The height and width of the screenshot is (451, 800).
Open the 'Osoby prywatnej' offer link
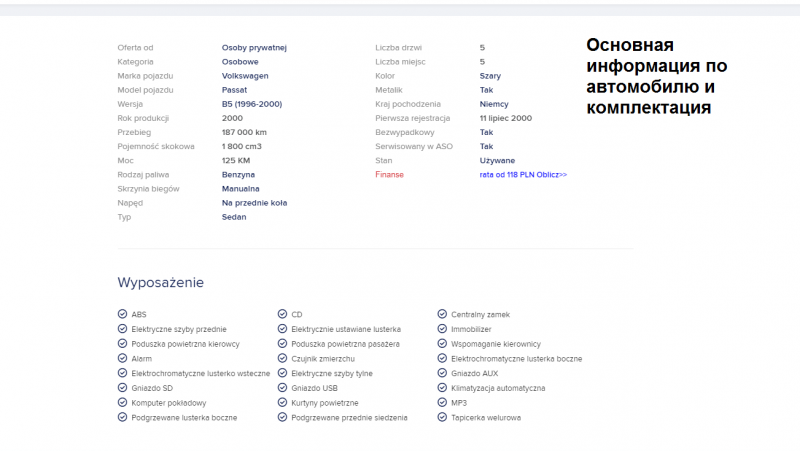point(254,47)
